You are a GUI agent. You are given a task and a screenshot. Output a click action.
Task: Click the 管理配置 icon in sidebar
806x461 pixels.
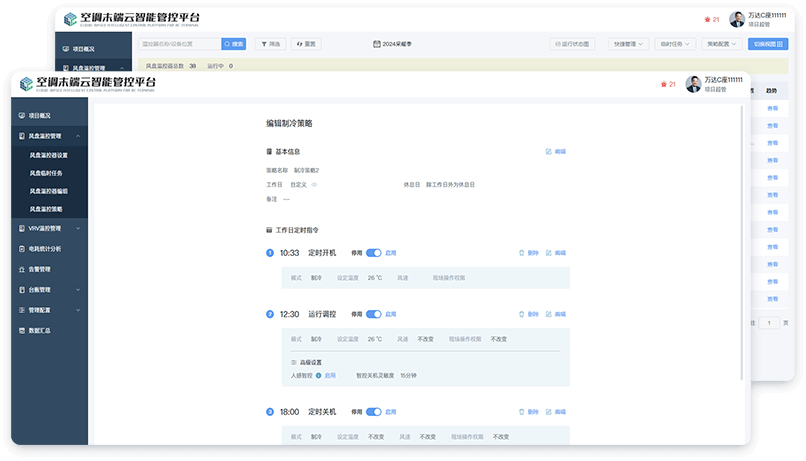pyautogui.click(x=22, y=310)
